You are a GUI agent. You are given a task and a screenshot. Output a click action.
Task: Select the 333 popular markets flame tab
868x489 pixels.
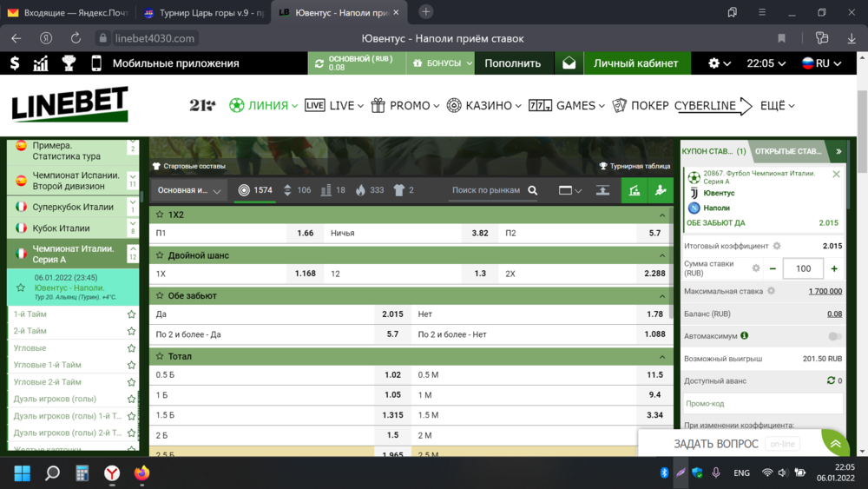click(370, 190)
